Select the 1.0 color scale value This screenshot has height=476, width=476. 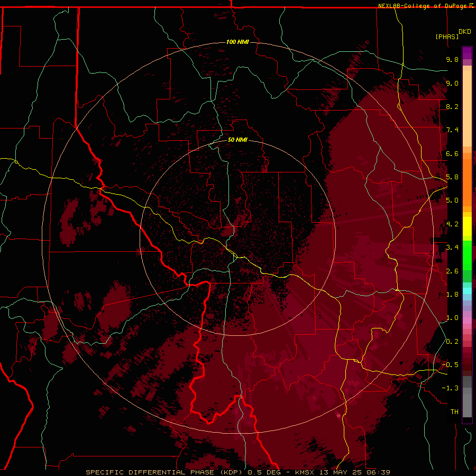[x=452, y=318]
